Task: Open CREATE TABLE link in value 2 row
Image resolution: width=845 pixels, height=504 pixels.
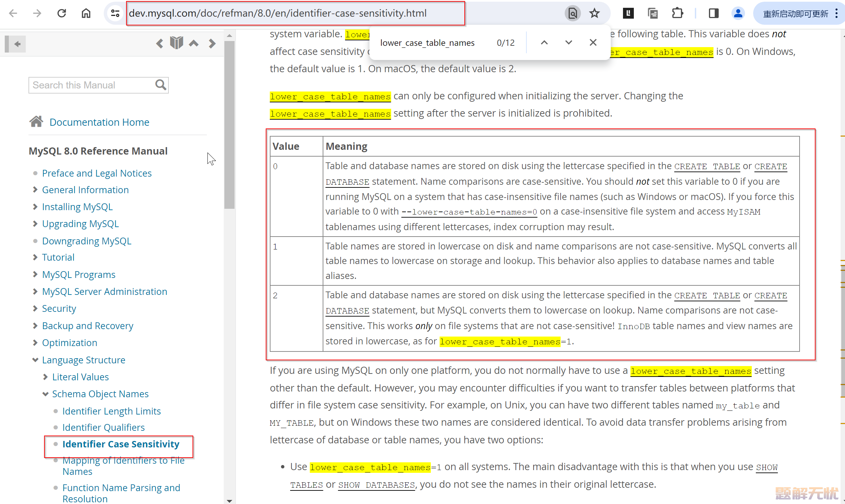Action: click(707, 296)
